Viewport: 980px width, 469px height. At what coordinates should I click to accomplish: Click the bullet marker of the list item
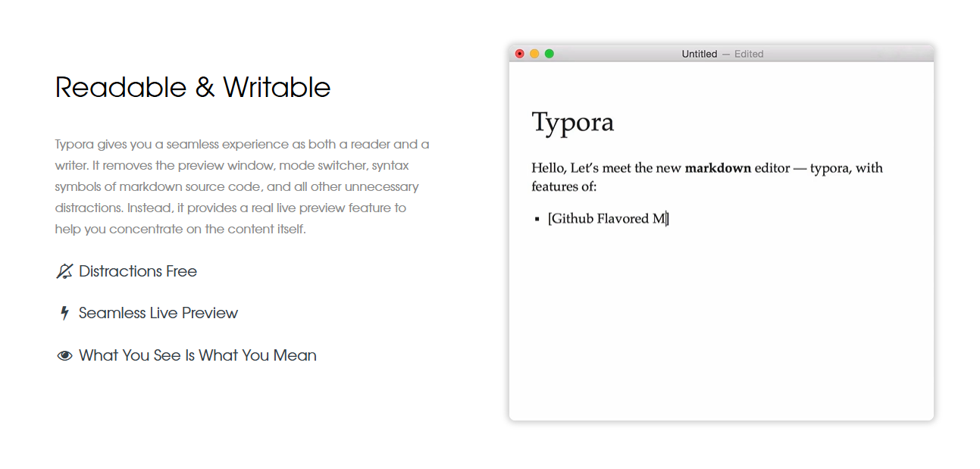point(537,219)
